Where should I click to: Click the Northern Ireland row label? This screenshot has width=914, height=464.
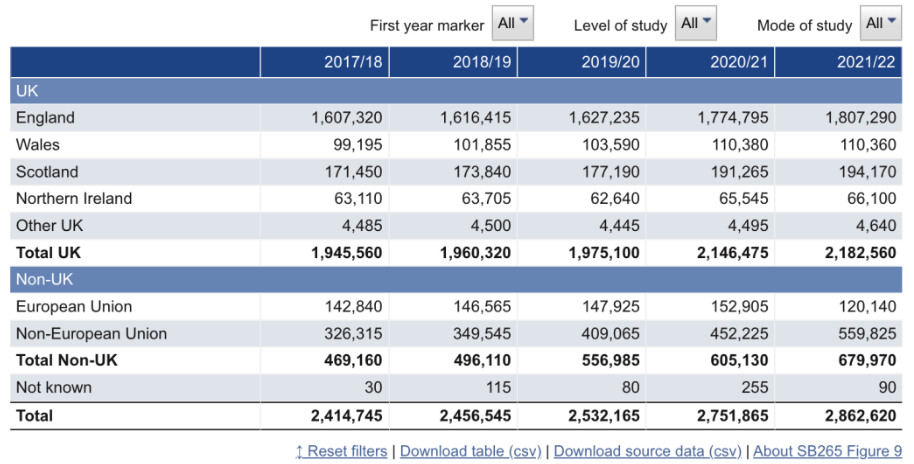74,199
